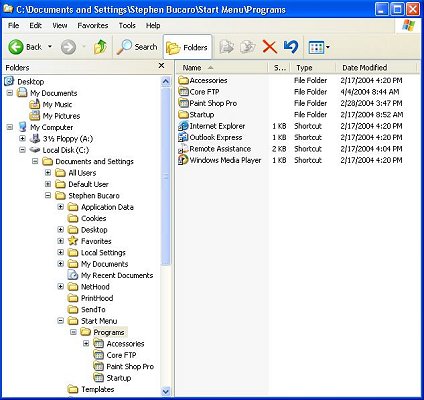Select the Internet Explorer shortcut
This screenshot has height=400, width=424.
(x=212, y=126)
